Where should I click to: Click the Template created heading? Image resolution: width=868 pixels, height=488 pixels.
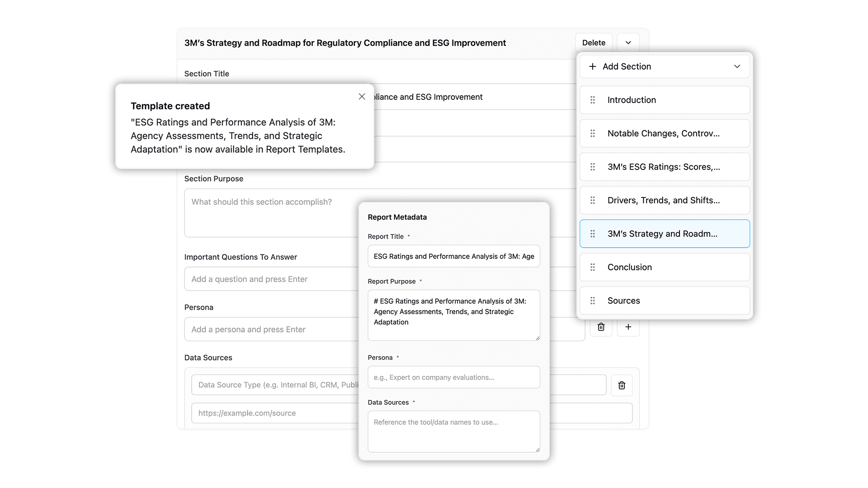(170, 106)
